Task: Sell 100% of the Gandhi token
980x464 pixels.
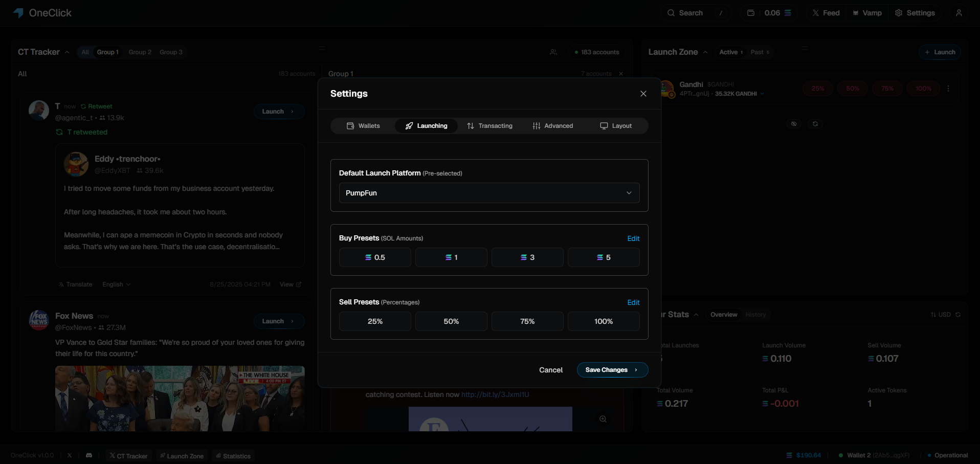Action: (x=923, y=89)
